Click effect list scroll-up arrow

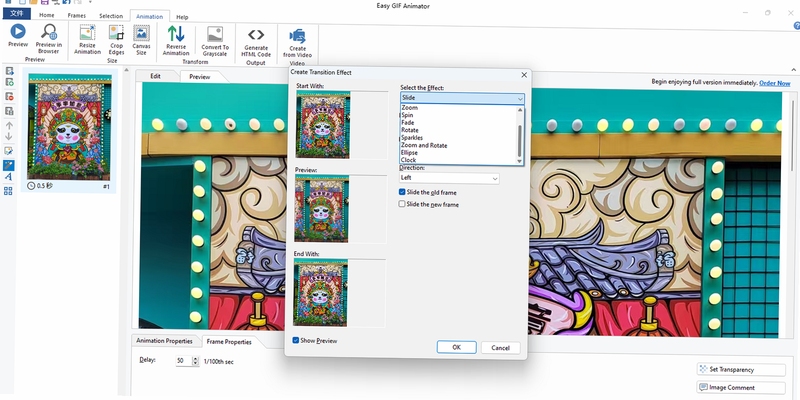click(520, 110)
